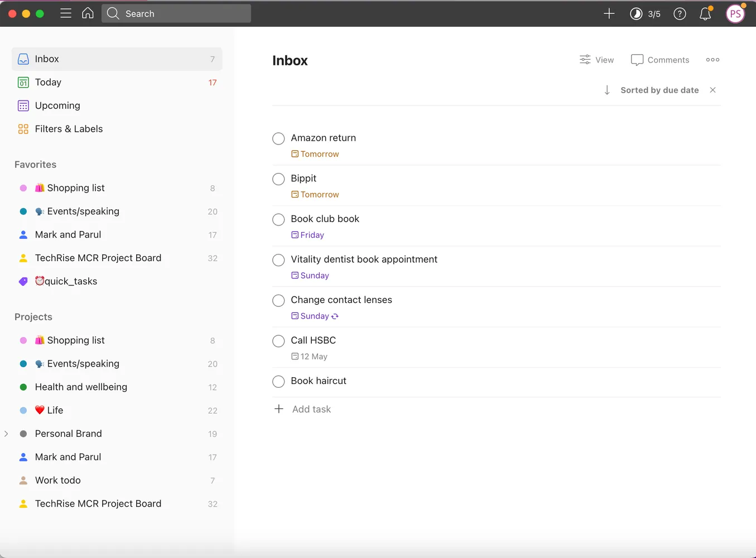Open the notifications bell
756x558 pixels.
705,14
